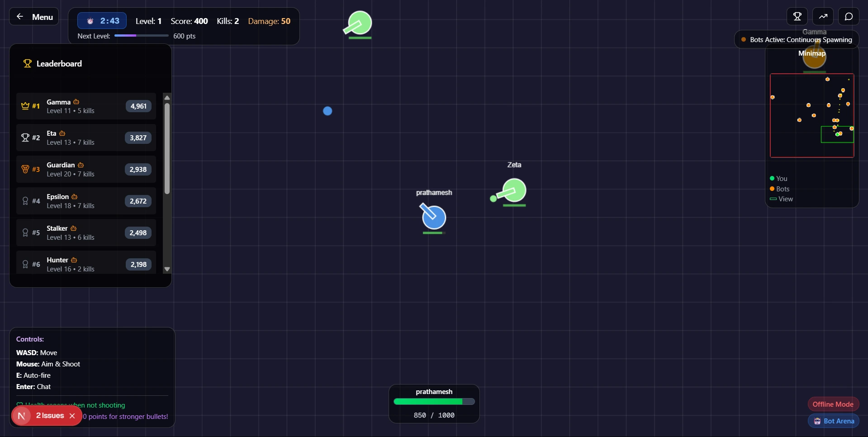Click the Zeta enemy tank
This screenshot has width=868, height=437.
[514, 190]
